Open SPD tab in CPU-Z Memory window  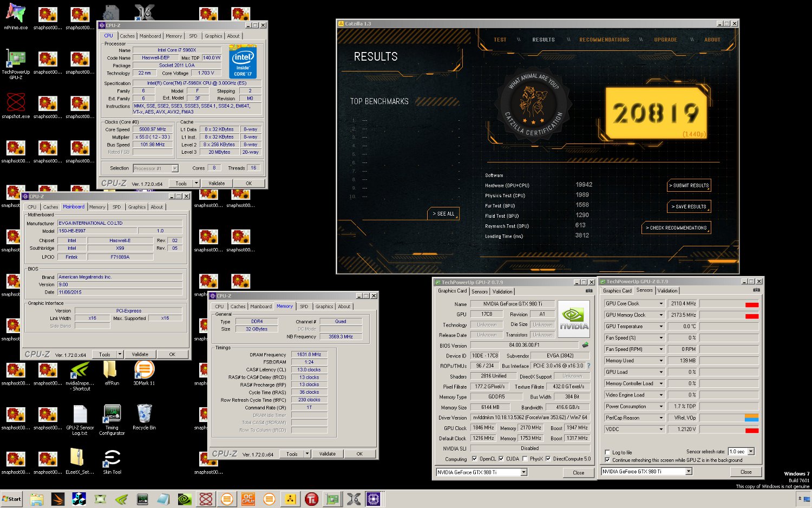click(x=304, y=307)
